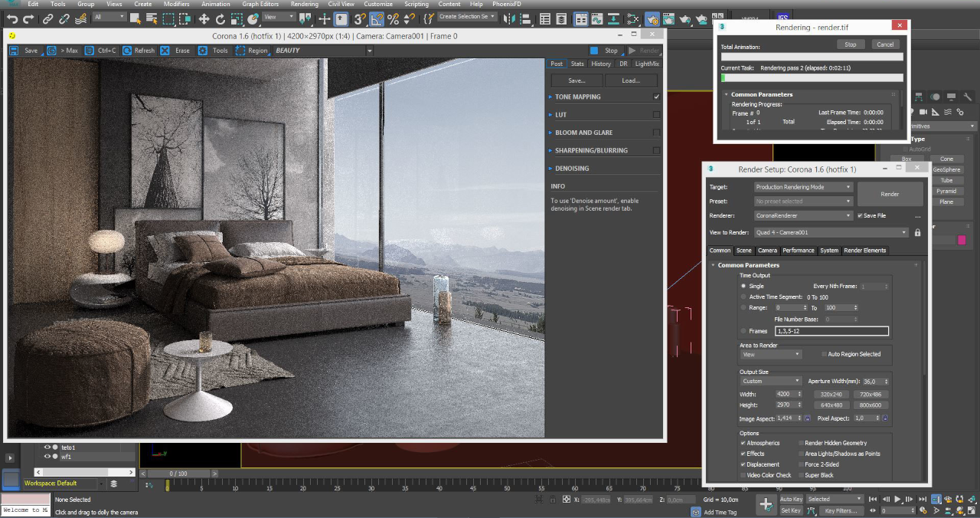Screen dimensions: 980x518
Task: Click the Undo arrow in main toolbar
Action: point(12,18)
